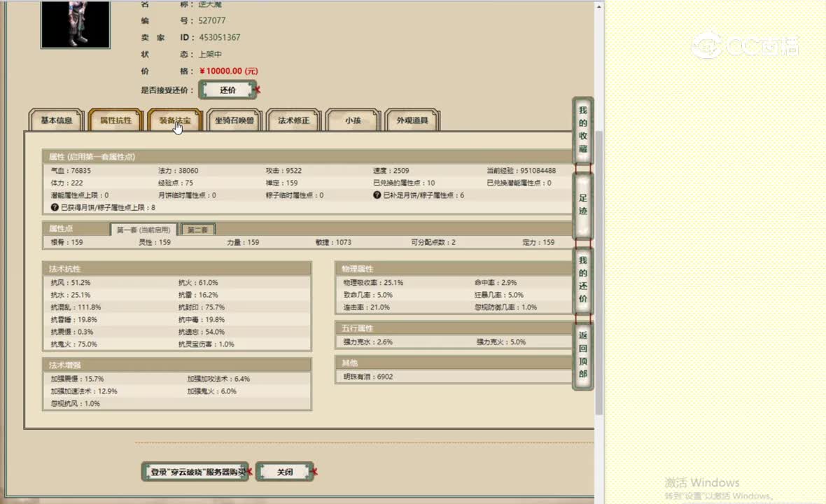The image size is (826, 504).
Task: Click the character portrait thumbnail
Action: point(76,24)
